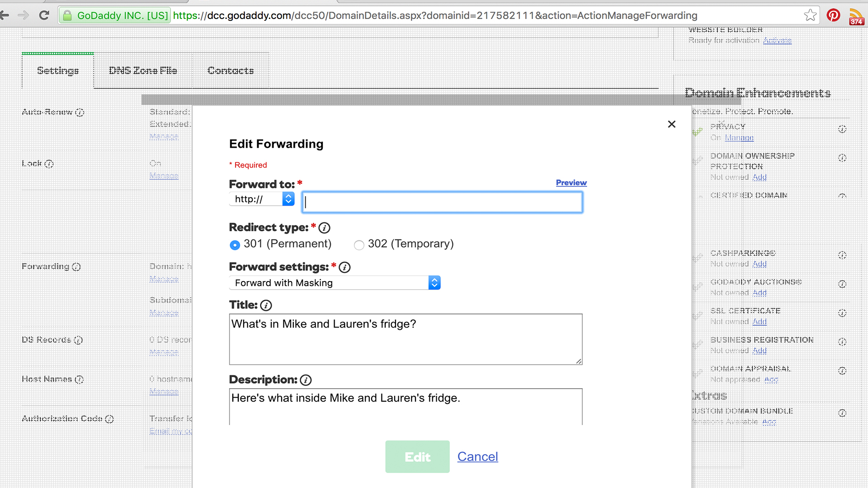
Task: Select 301 Permanent redirect type radio button
Action: click(235, 244)
